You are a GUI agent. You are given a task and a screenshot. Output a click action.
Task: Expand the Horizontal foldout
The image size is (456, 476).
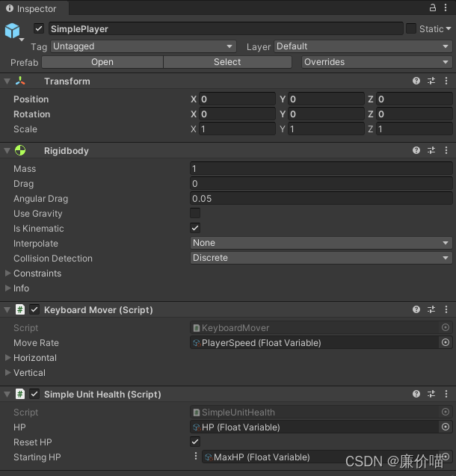(8, 358)
